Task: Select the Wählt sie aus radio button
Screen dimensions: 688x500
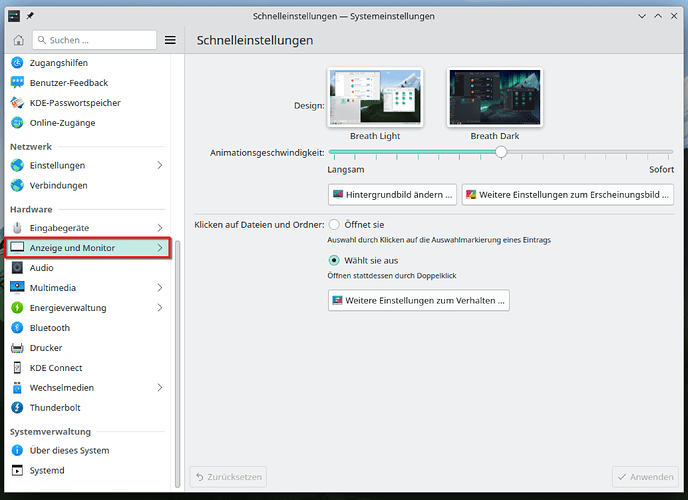Action: coord(334,261)
